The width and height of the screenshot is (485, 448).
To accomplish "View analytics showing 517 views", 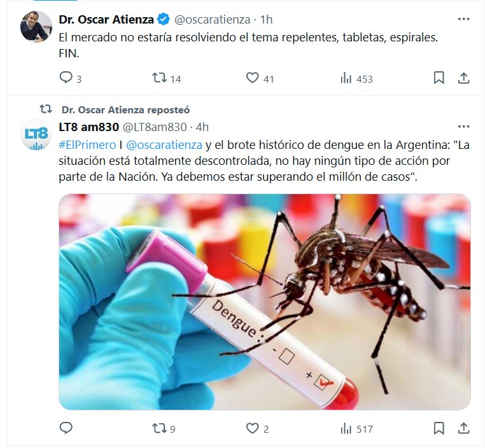I will (356, 429).
